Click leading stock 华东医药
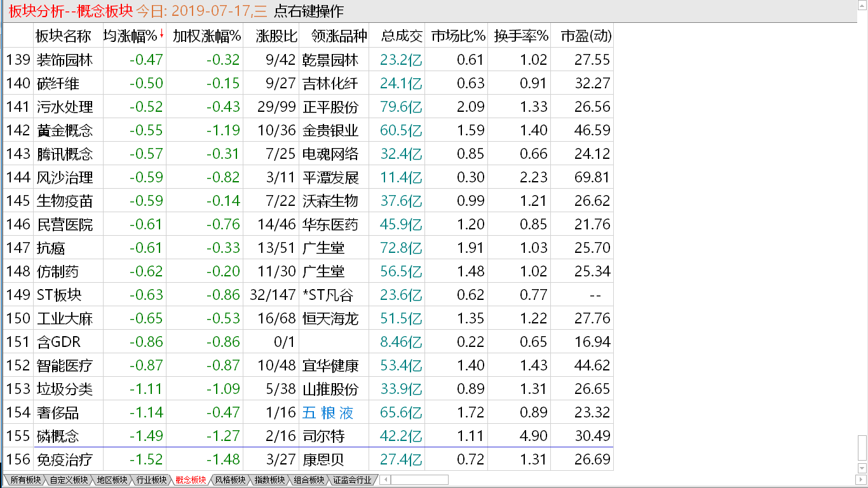 click(x=330, y=224)
